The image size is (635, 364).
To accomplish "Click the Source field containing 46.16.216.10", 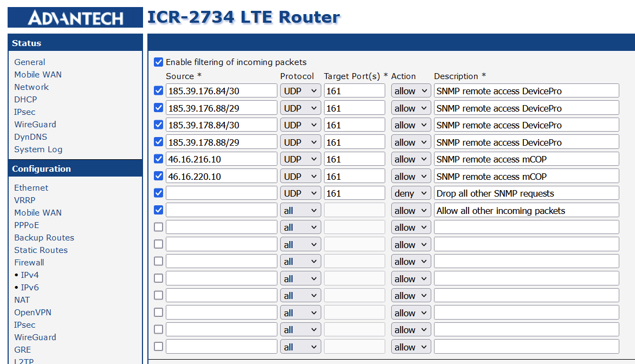I will click(x=222, y=159).
